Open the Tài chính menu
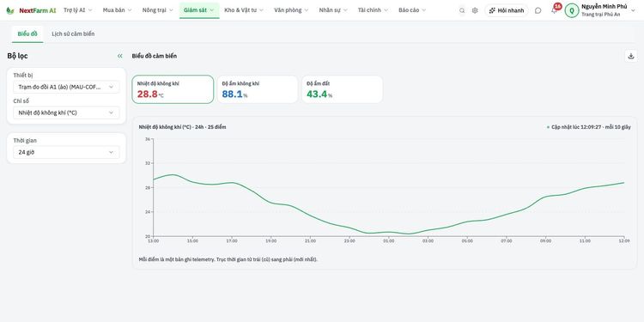This screenshot has height=322, width=644. click(373, 10)
